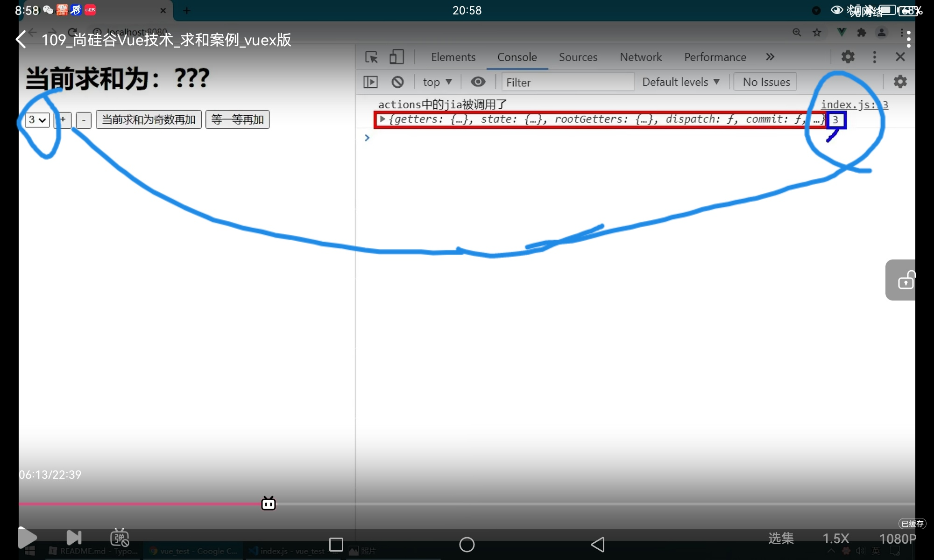Open console settings gear beside No Issues
This screenshot has height=560, width=934.
tap(900, 82)
